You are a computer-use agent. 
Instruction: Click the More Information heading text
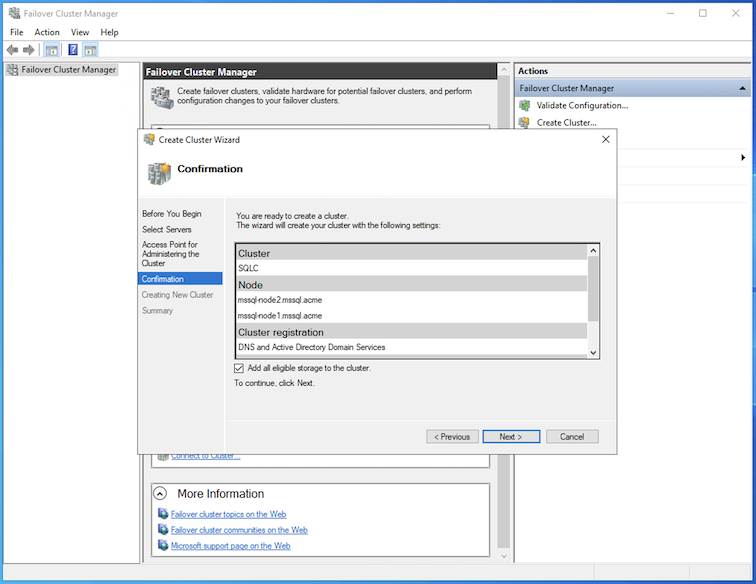(221, 493)
